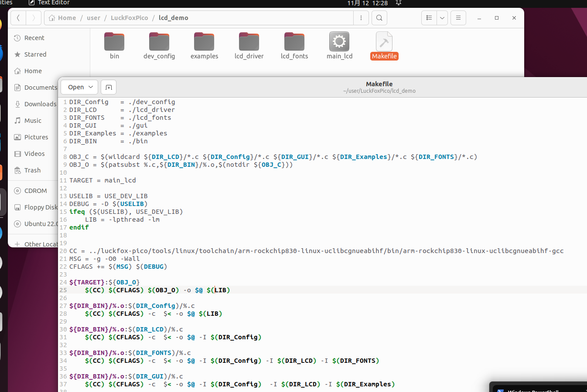Switch Files to list view
This screenshot has width=587, height=392.
[x=429, y=18]
